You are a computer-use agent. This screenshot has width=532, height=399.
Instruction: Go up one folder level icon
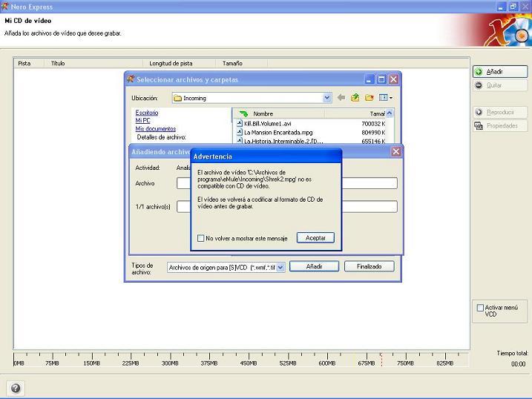(x=355, y=98)
